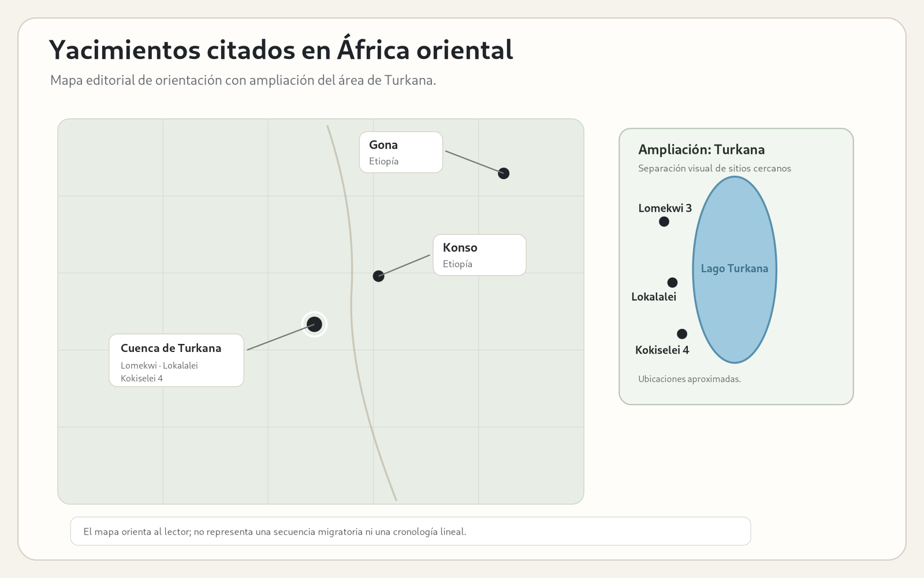Click 'Separación visual de sitios cercanos'

(x=714, y=169)
